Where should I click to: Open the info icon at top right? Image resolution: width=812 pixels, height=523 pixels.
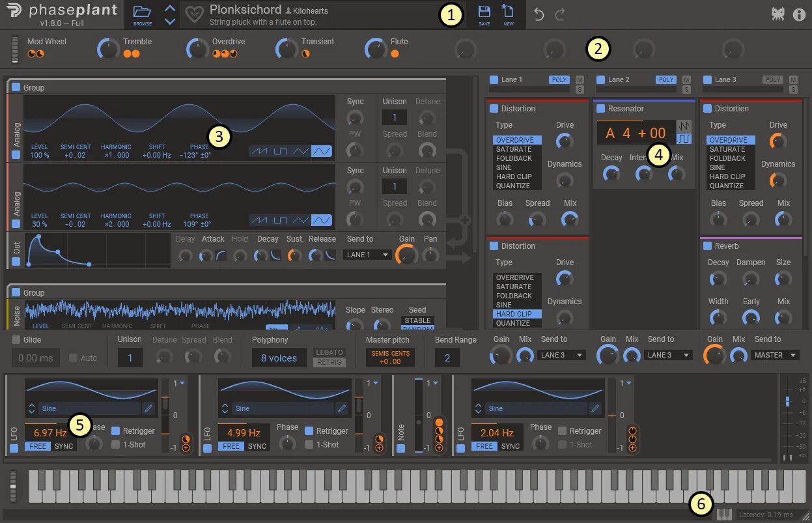pyautogui.click(x=799, y=14)
